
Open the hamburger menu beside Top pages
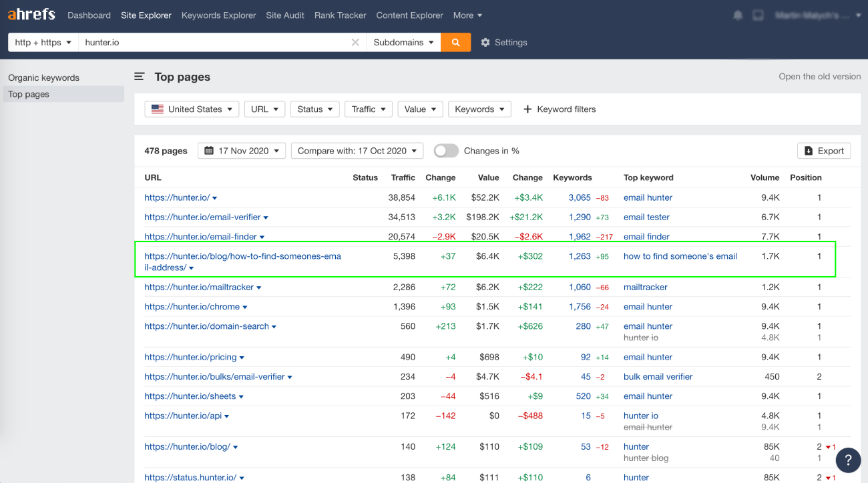pos(140,77)
